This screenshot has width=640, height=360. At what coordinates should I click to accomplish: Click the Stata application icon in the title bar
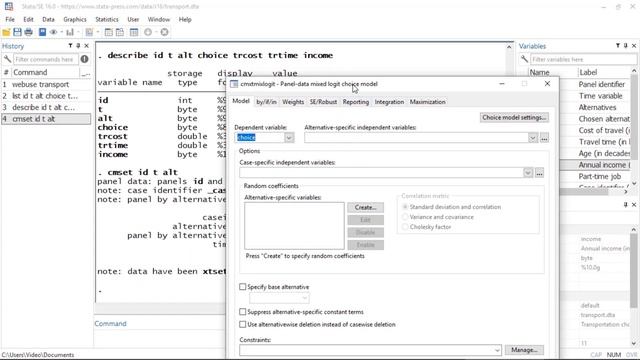click(9, 7)
